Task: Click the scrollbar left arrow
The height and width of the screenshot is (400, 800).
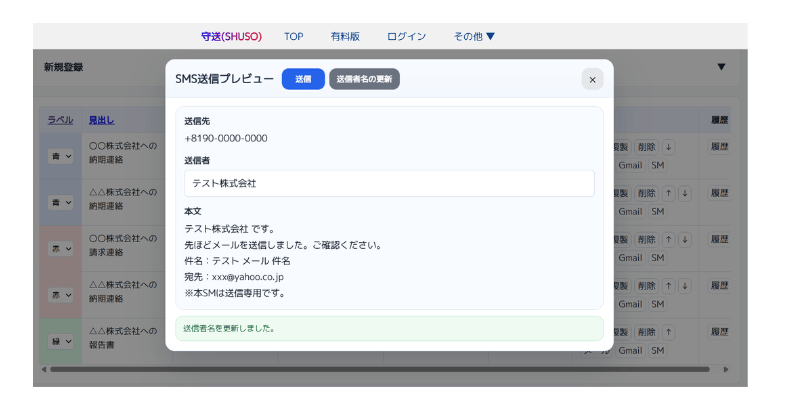Action: (x=43, y=369)
